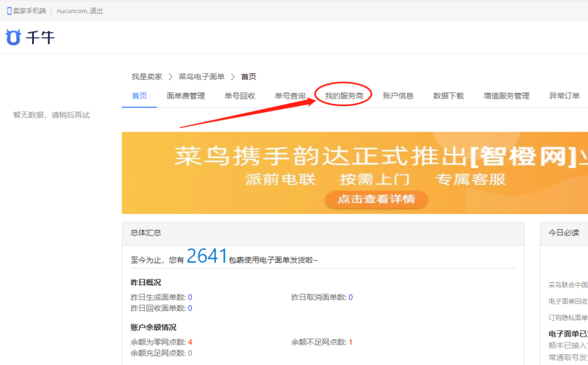588x365 pixels.
Task: Select the 首页 tab
Action: (139, 96)
